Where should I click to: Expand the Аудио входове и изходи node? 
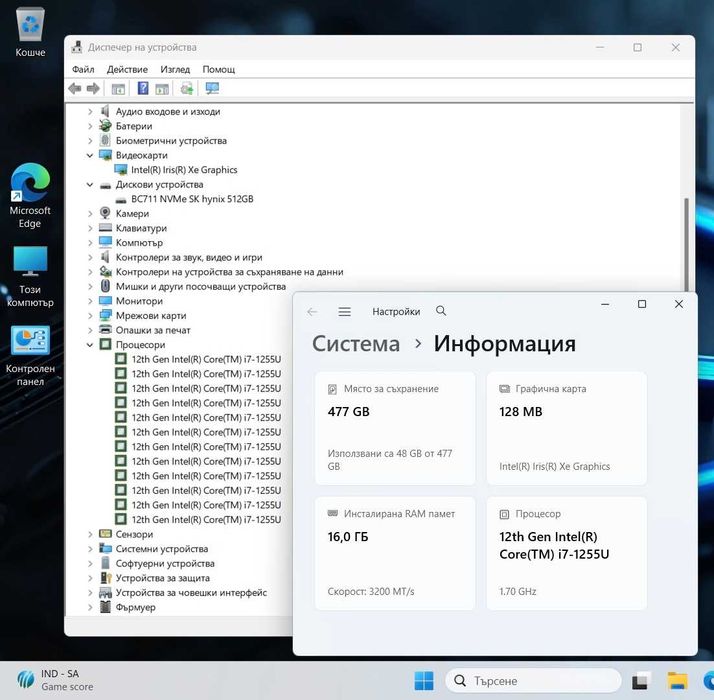pos(90,112)
